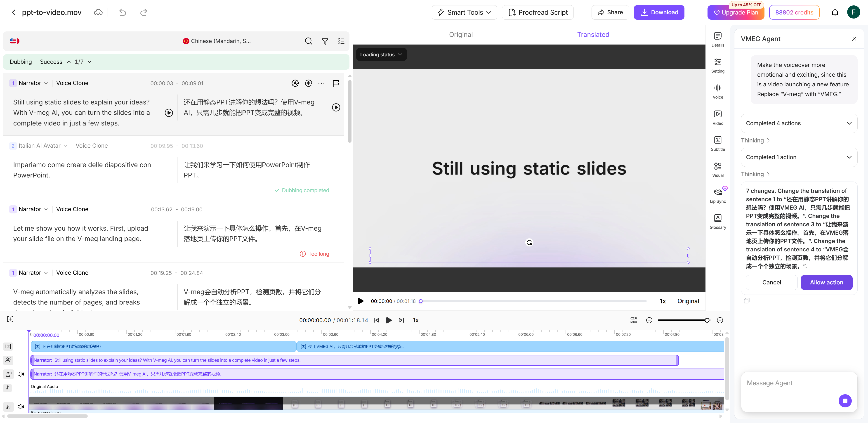Open the segment filter
The width and height of the screenshot is (868, 423).
pyautogui.click(x=325, y=41)
